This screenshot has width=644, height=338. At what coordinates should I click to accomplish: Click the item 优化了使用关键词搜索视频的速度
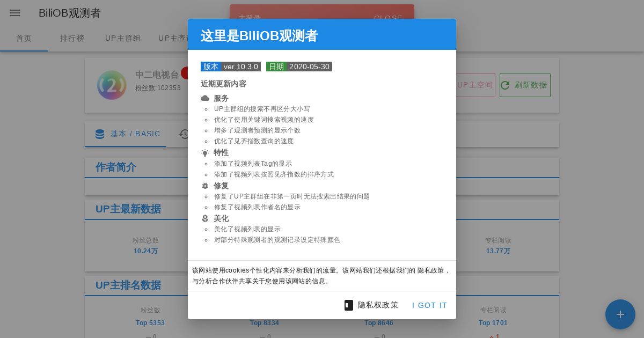264,120
